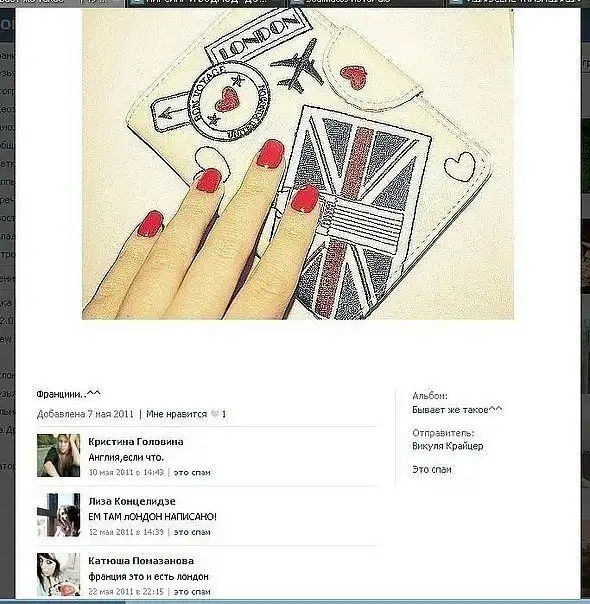Viewport: 590px width, 604px height.
Task: Open Катюша Помазанова's avatar thumbnail
Action: pos(59,574)
